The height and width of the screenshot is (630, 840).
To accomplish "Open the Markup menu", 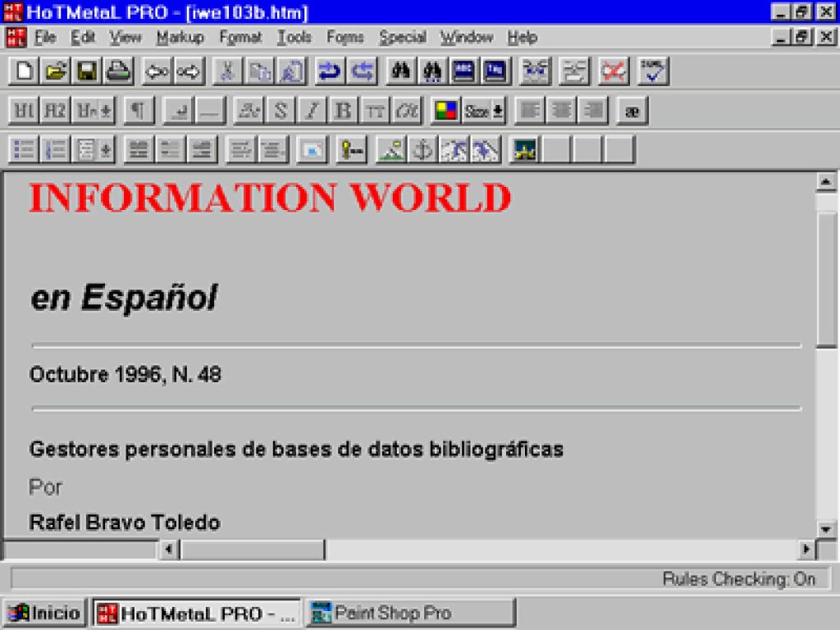I will click(180, 38).
